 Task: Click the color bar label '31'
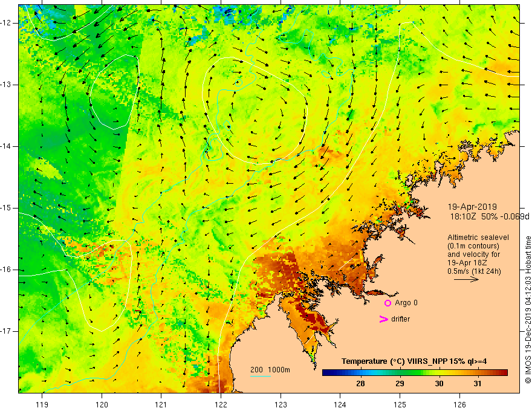pos(478,384)
